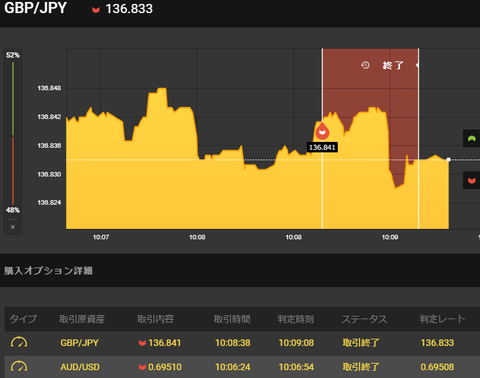Click the 52% sentiment indicator

point(13,55)
